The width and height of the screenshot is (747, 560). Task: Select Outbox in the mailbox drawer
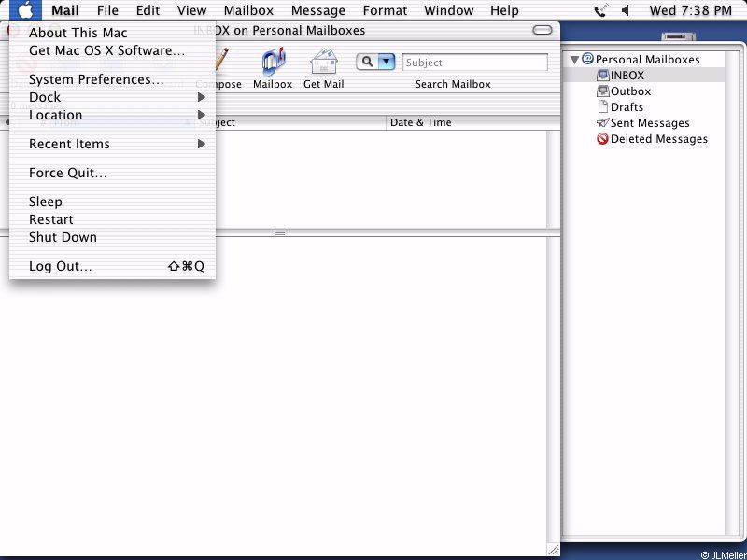pos(631,91)
